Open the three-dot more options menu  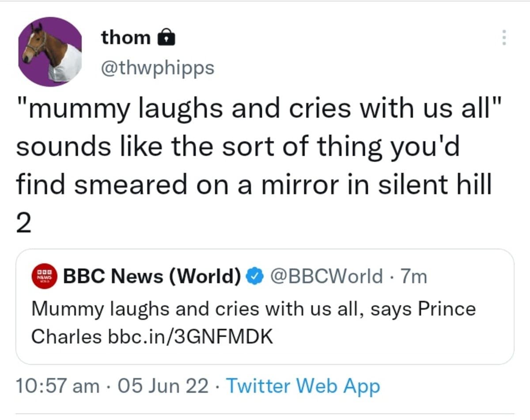coord(503,37)
